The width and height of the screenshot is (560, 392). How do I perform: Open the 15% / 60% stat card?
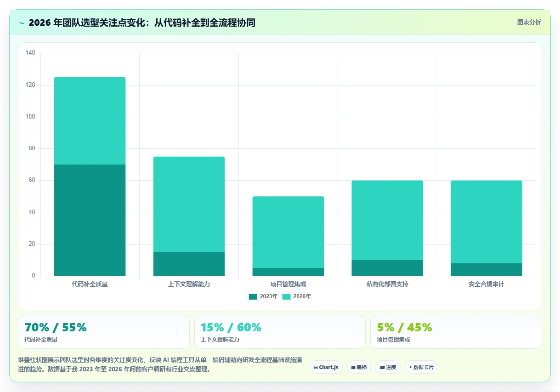280,332
